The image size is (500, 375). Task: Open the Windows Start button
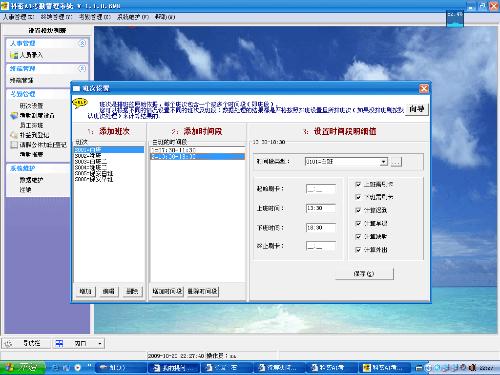[x=22, y=368]
